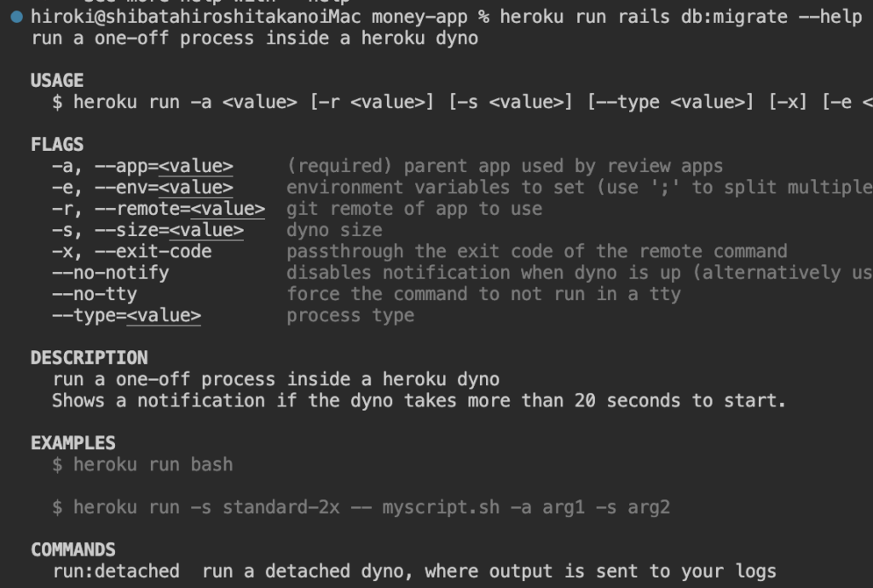
Task: Select the --no-tty flag text
Action: [95, 294]
